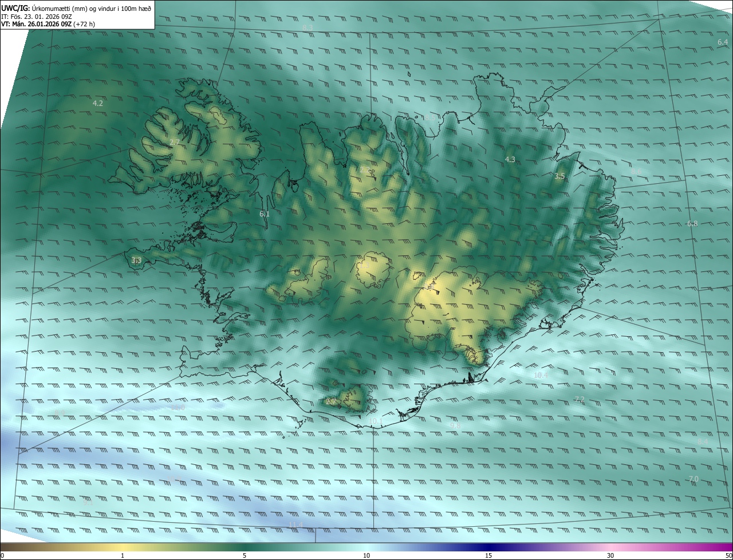Click the "(+72 h)" forecast offset
Viewport: 733px width, 560px height.
(84, 24)
